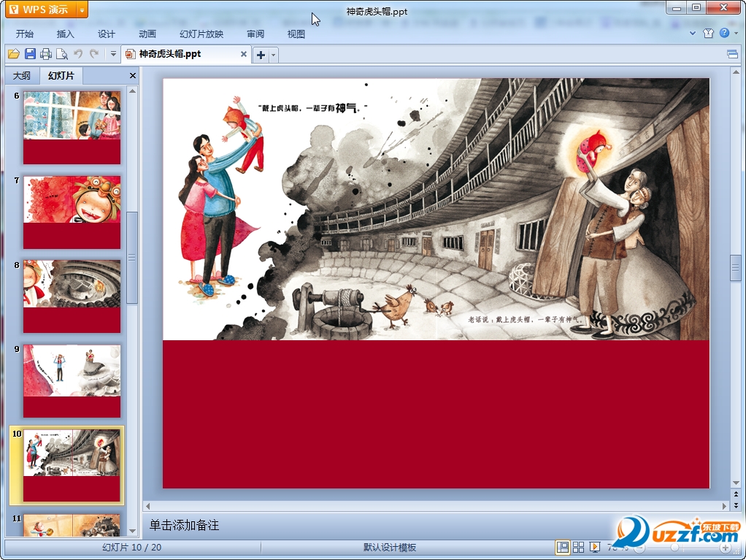Open the 动画 ribbon tab
This screenshot has width=746, height=560.
point(147,34)
